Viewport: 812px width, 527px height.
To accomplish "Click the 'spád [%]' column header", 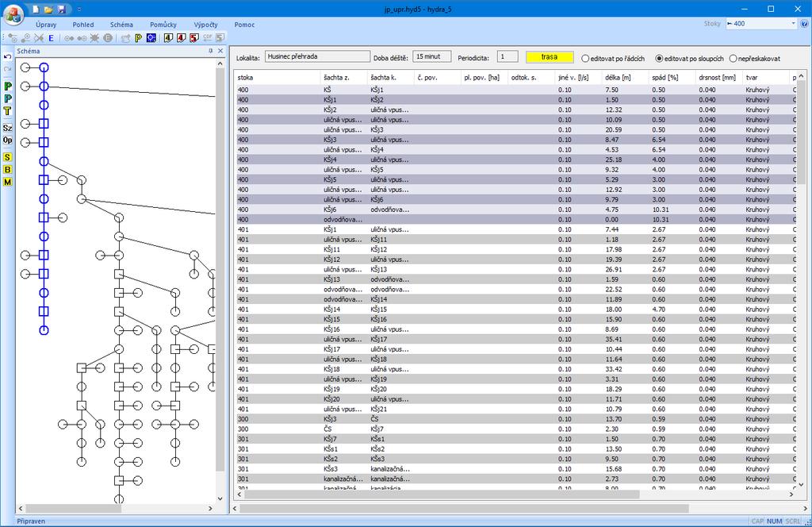I will click(x=672, y=78).
